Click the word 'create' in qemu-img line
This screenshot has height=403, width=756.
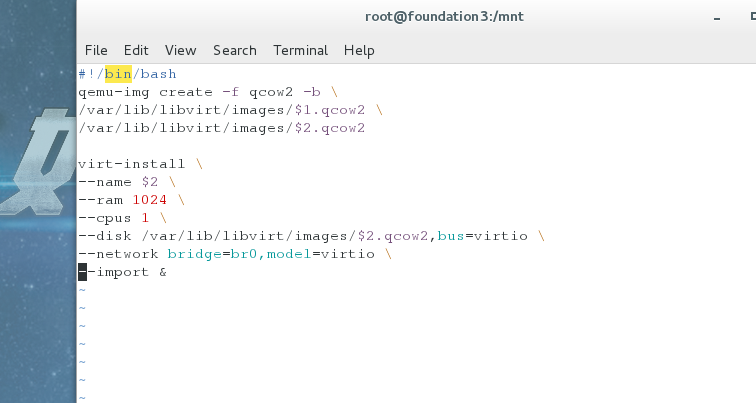coord(186,92)
